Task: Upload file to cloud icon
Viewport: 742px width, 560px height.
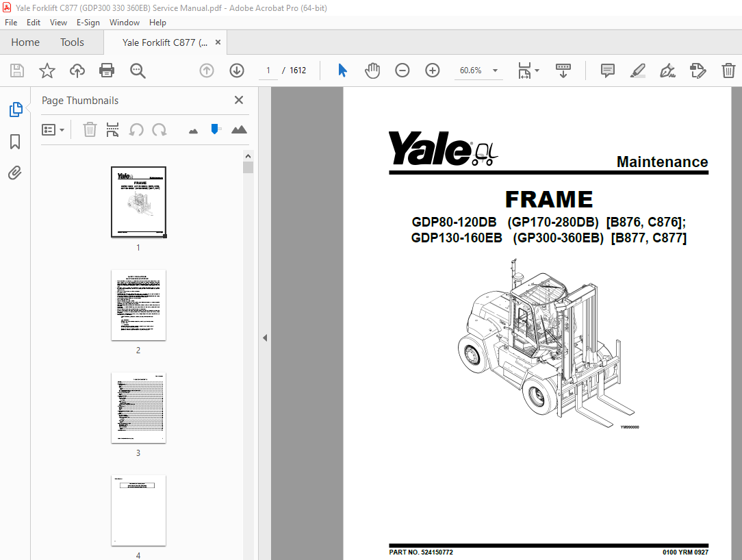Action: point(77,71)
